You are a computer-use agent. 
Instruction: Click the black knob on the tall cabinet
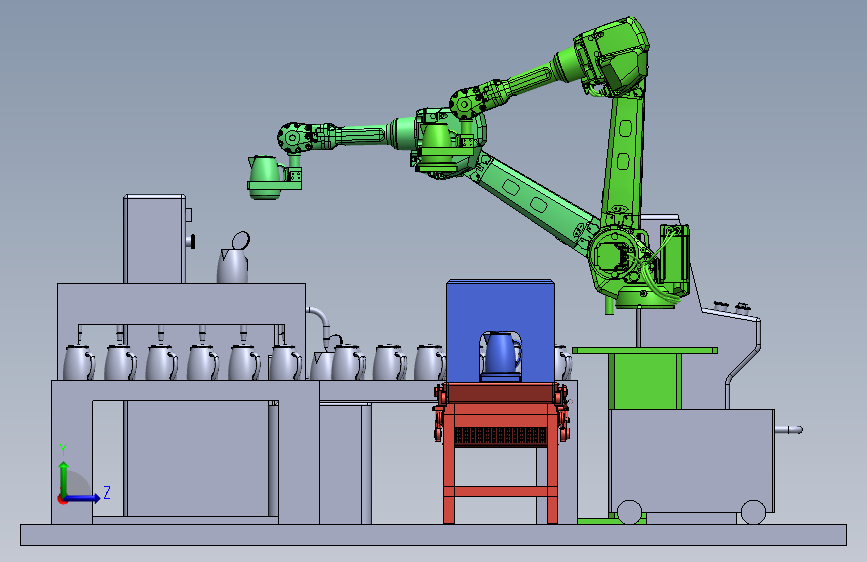click(x=192, y=241)
